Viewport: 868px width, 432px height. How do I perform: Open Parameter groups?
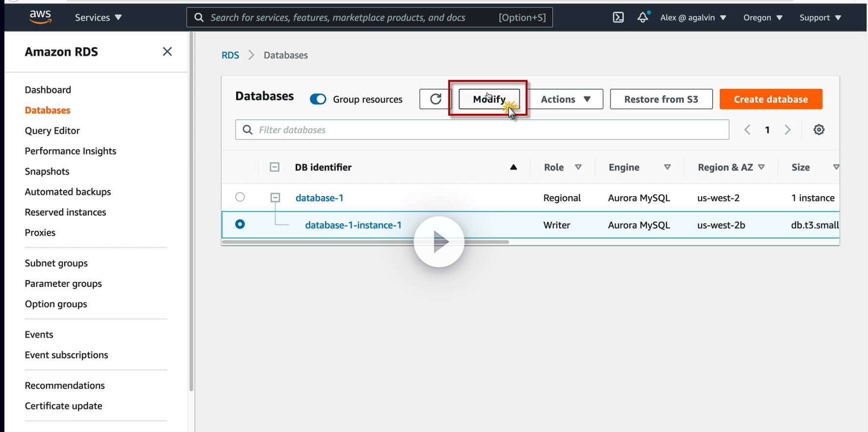(x=64, y=284)
